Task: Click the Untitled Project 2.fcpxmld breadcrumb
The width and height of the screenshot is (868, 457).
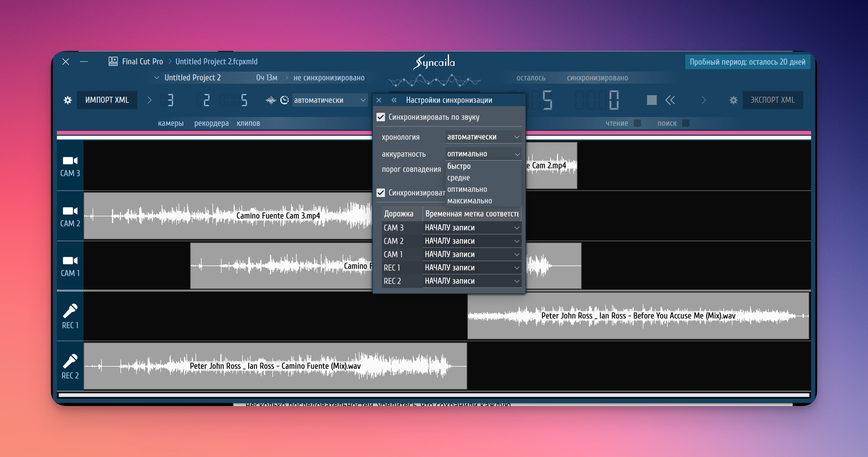Action: click(x=217, y=62)
